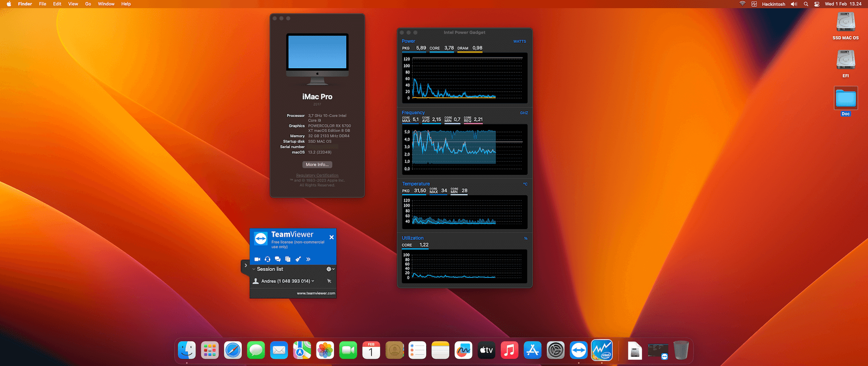Open App Store from the Dock
Image resolution: width=868 pixels, height=366 pixels.
533,350
